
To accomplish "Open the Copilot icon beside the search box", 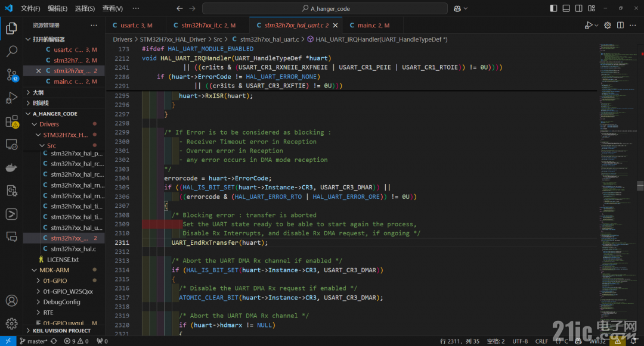I will 457,8.
